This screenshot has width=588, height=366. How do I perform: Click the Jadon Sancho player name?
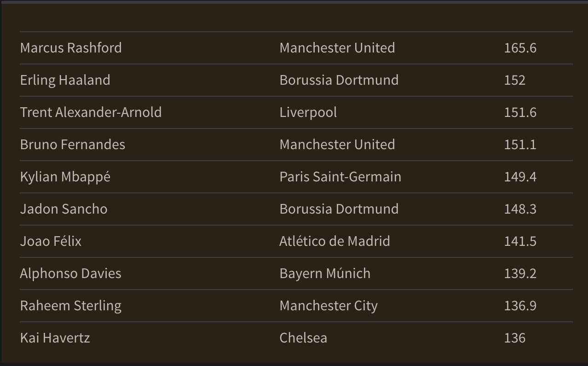click(x=64, y=209)
